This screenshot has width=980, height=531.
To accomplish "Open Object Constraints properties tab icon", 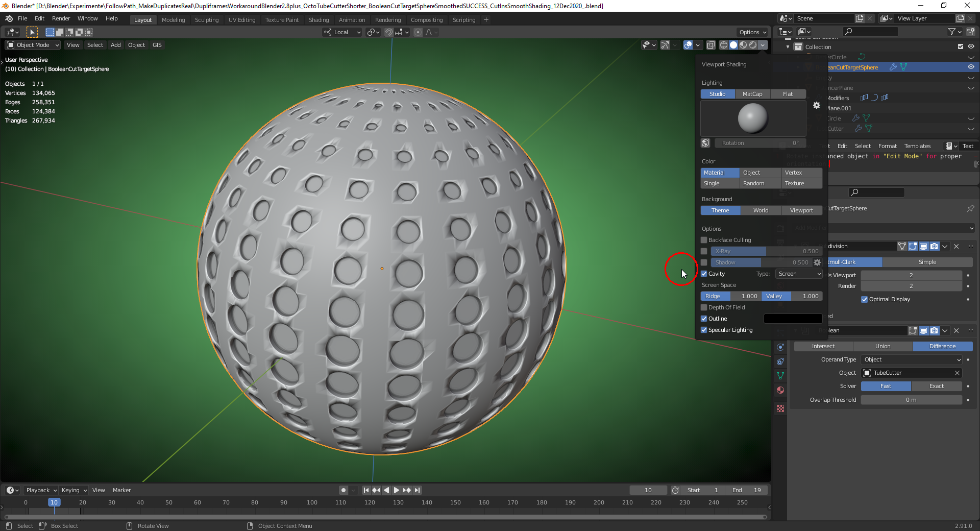I will pyautogui.click(x=780, y=361).
